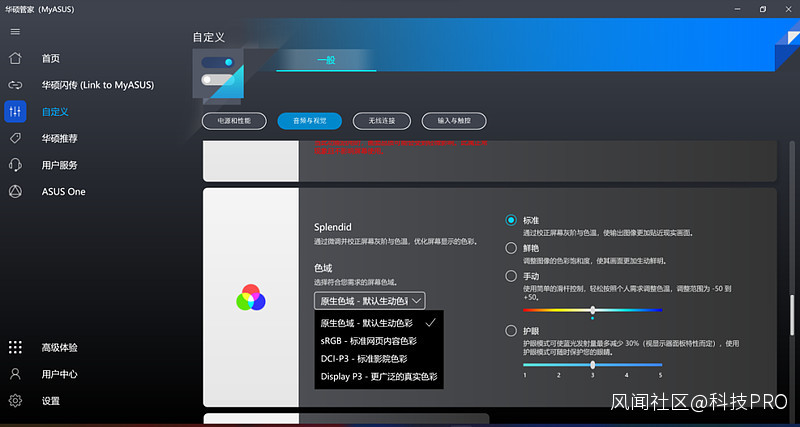Viewport: 800px width, 427px height.
Task: Select the 护眼 radio button
Action: pyautogui.click(x=511, y=331)
